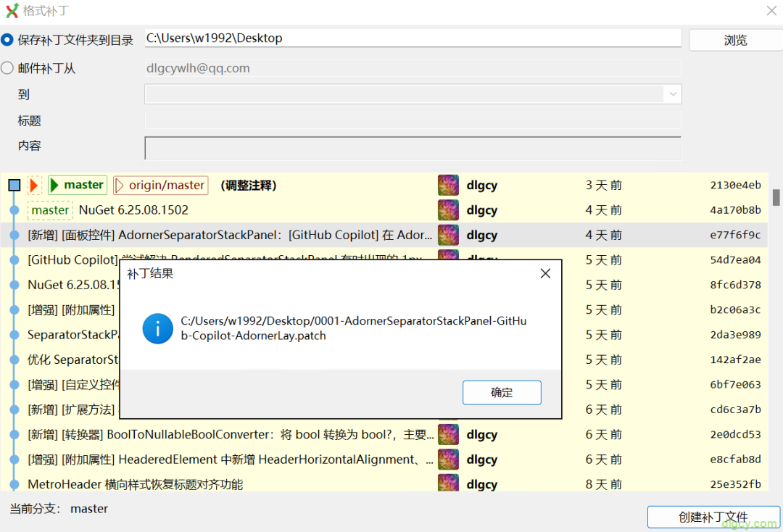Screen dimensions: 783x532
Task: Click the 浏览 browse button
Action: (x=735, y=40)
